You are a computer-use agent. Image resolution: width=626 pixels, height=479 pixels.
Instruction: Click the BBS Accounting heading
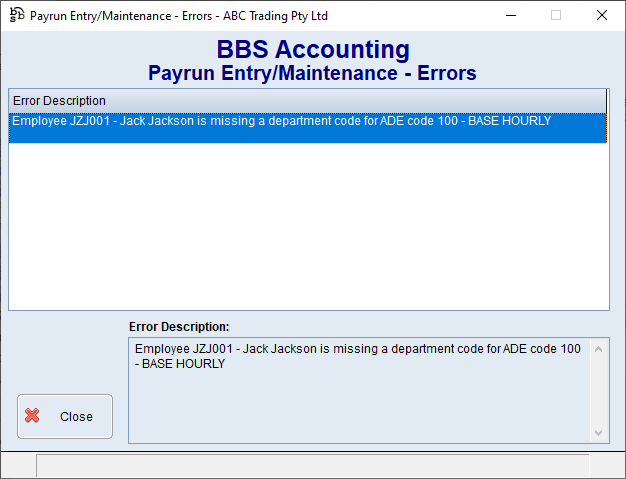coord(312,50)
